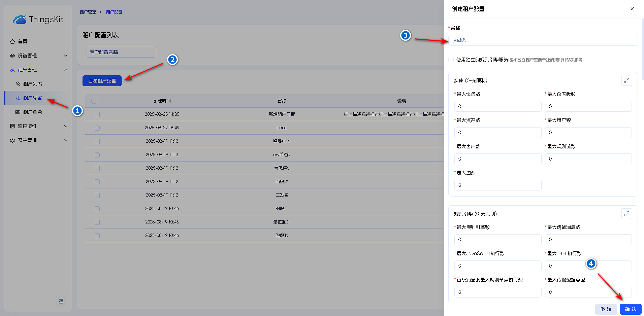Check the row checkbox for 新增租户配置
Viewport: 644px width, 316px height.
point(97,114)
